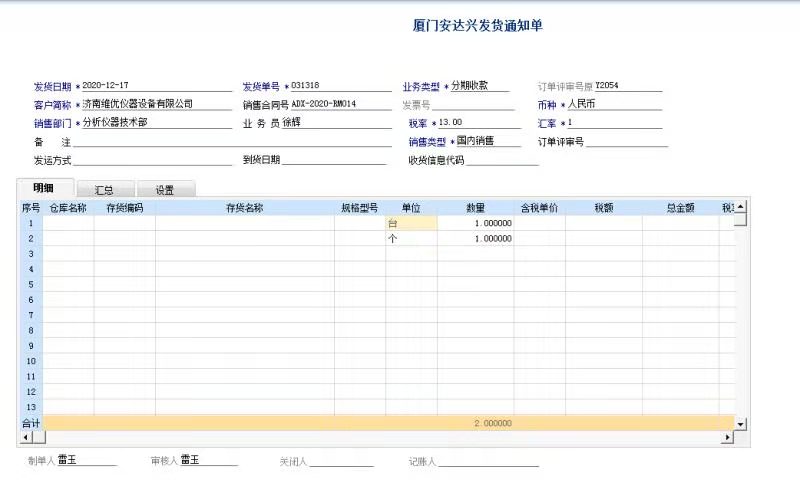Click the vertical scrollbar thumb

(x=741, y=219)
